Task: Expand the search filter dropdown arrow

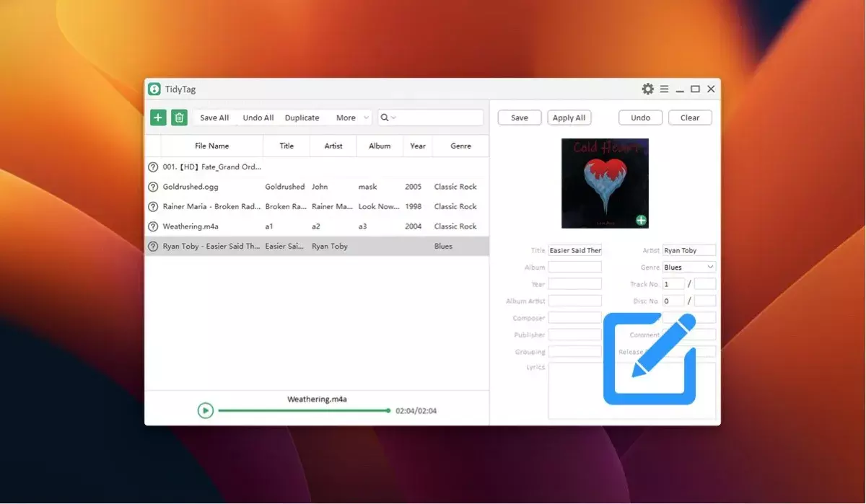Action: [x=394, y=118]
